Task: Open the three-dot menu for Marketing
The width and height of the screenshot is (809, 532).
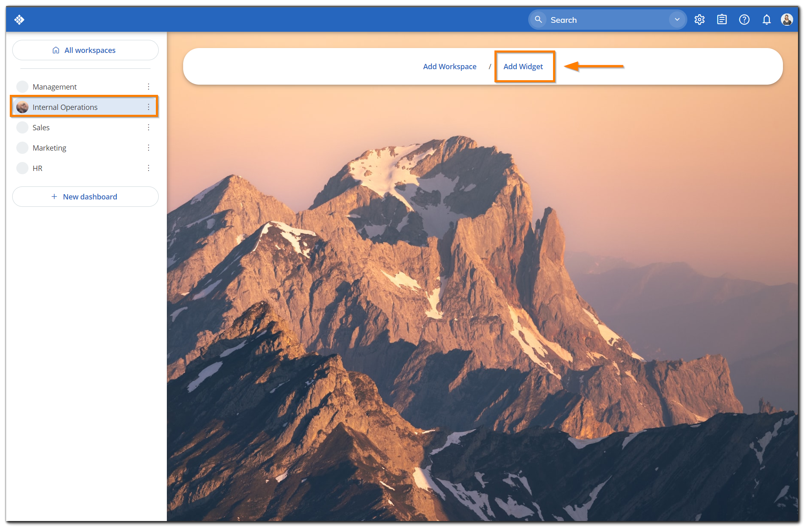Action: tap(149, 147)
